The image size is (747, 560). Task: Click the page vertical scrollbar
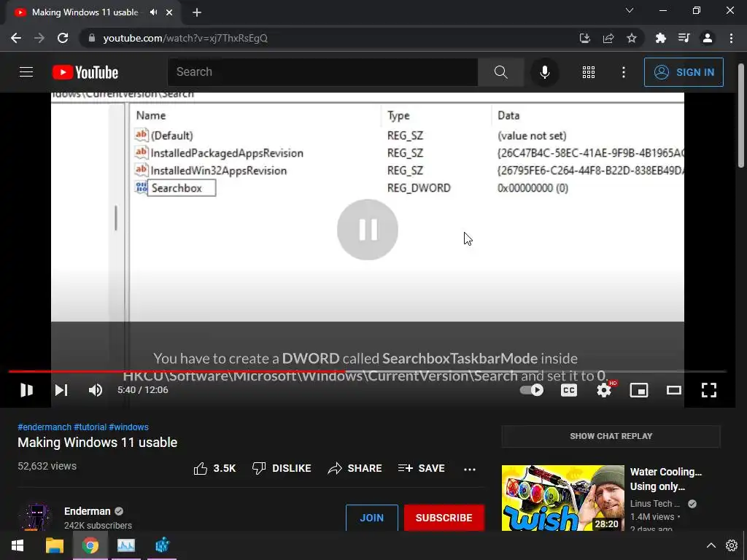741,116
